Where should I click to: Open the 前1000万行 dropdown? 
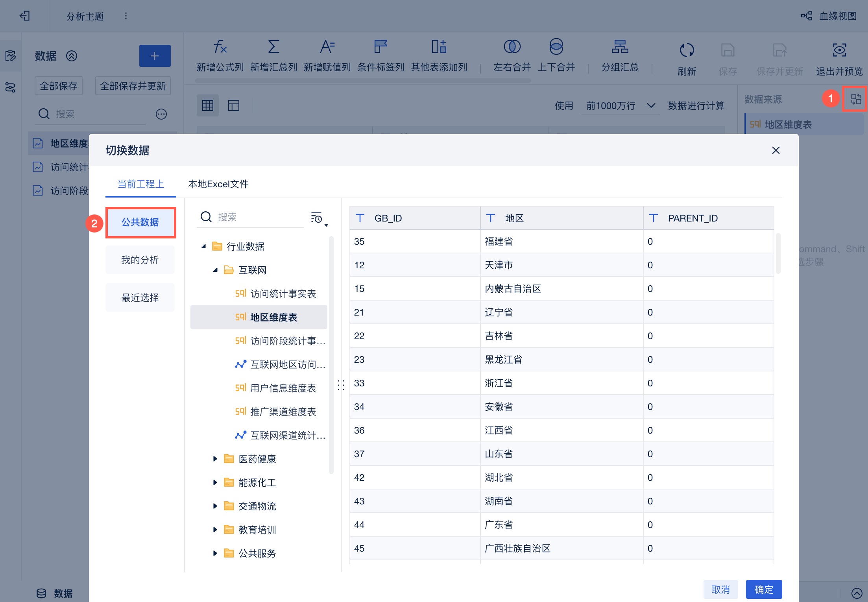coord(620,105)
